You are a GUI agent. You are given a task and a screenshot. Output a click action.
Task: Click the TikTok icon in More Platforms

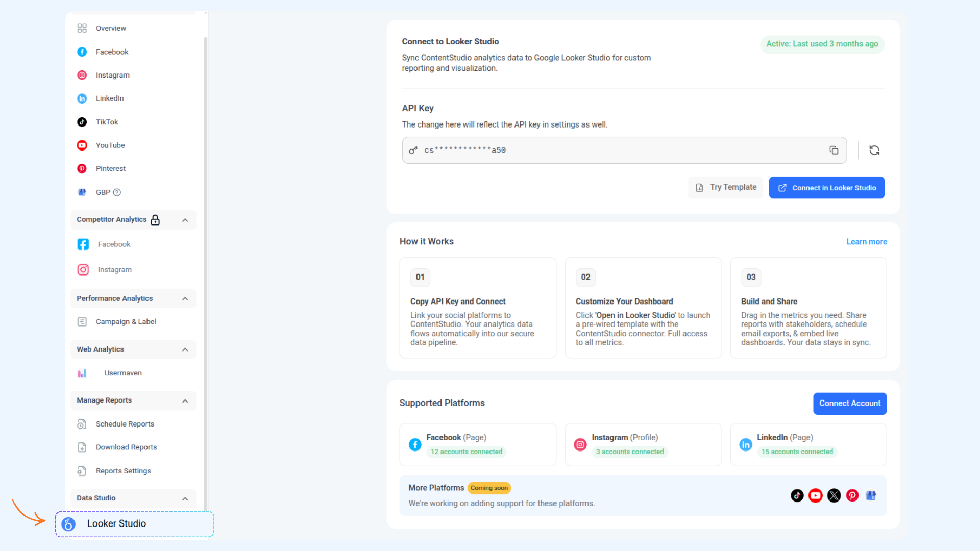pos(797,495)
